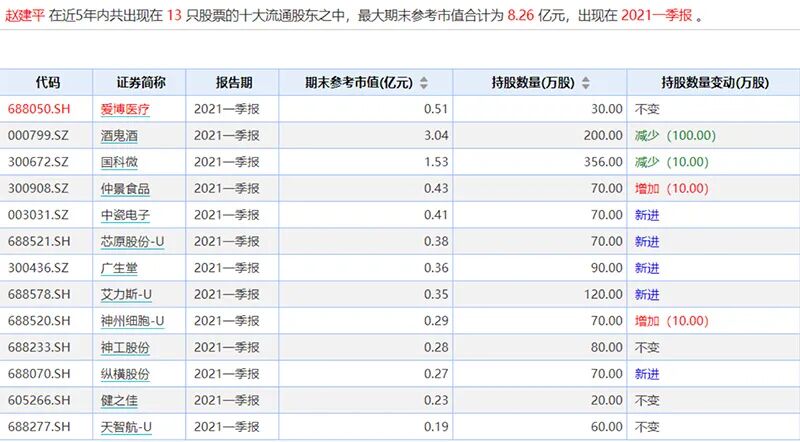Select stock code 688520.SH
This screenshot has width=800, height=442.
pos(39,322)
